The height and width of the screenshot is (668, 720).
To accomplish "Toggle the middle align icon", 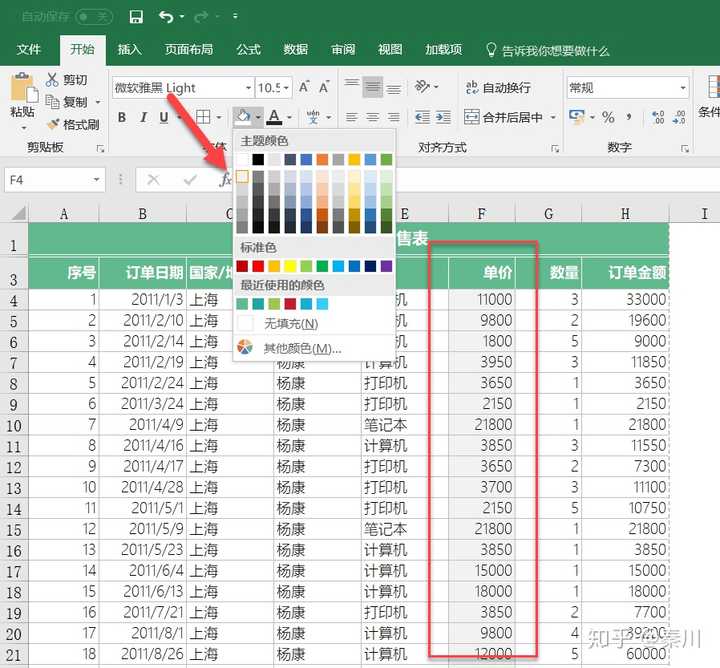I will pos(372,87).
